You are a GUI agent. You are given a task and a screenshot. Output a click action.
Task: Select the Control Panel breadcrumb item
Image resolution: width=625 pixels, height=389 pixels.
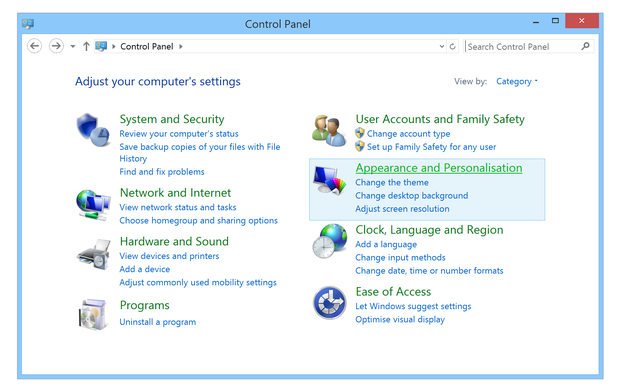pyautogui.click(x=147, y=46)
